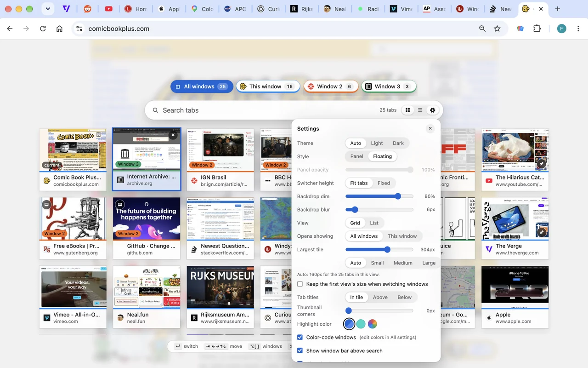Select the All windows filter tab
This screenshot has height=368, width=588.
click(202, 86)
